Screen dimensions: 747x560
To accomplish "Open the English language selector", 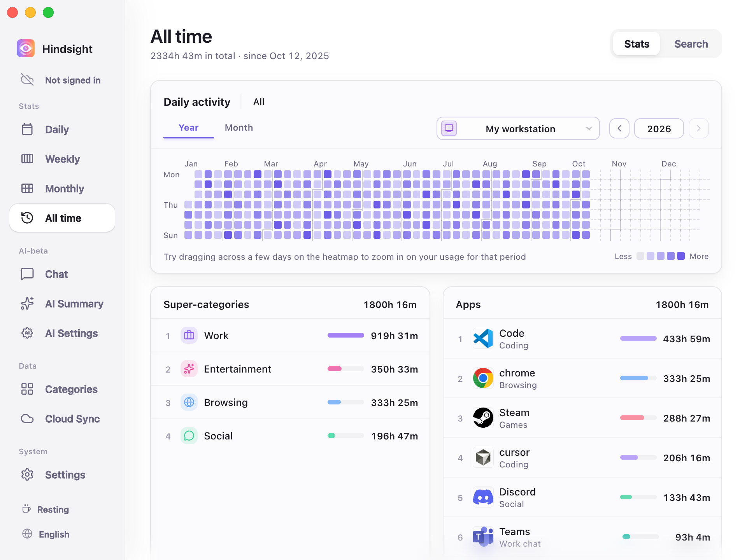I will pyautogui.click(x=46, y=534).
